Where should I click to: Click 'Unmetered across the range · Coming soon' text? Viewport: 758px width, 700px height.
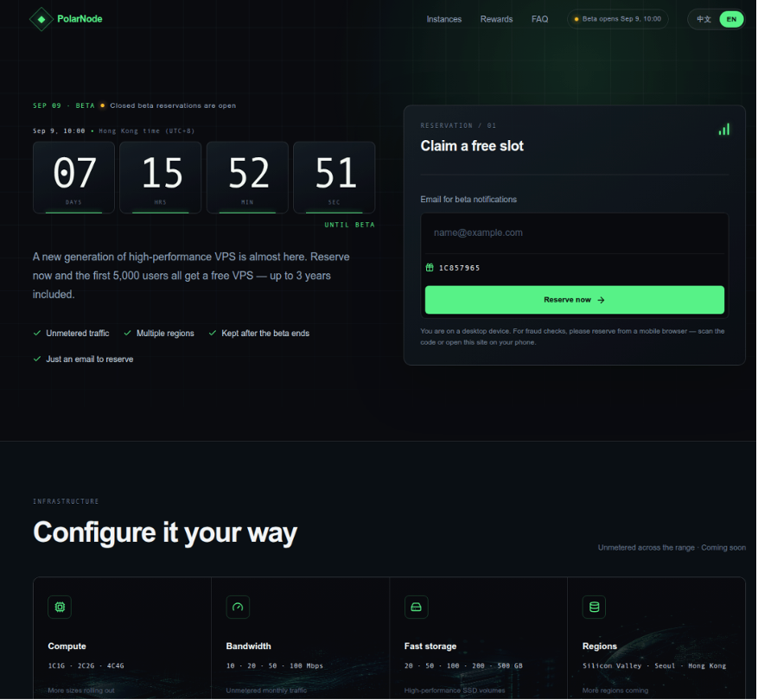[x=672, y=548]
